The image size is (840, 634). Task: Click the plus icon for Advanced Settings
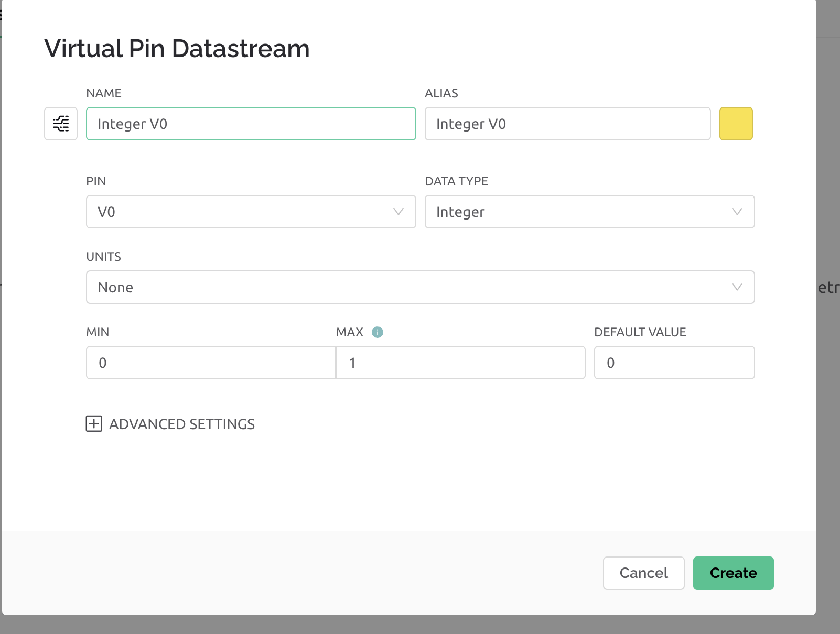coord(94,424)
